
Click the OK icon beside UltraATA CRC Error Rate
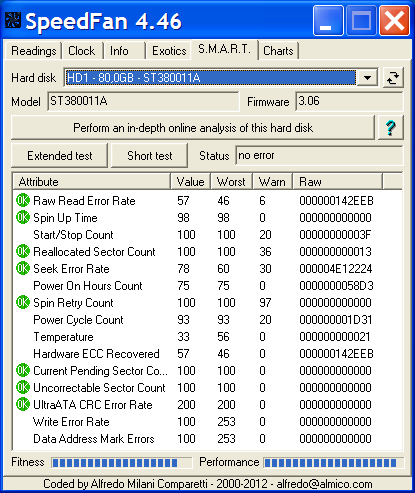[23, 405]
